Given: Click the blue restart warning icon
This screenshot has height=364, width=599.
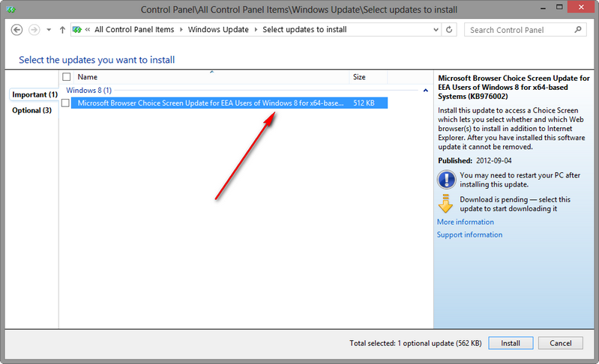Looking at the screenshot, I should pos(446,180).
